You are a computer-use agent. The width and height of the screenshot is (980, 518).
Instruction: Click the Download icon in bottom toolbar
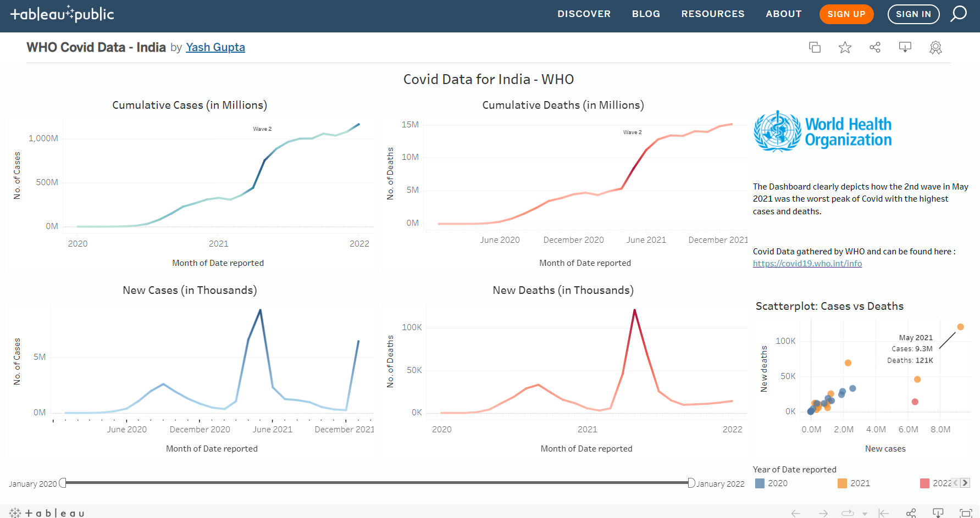(x=938, y=513)
